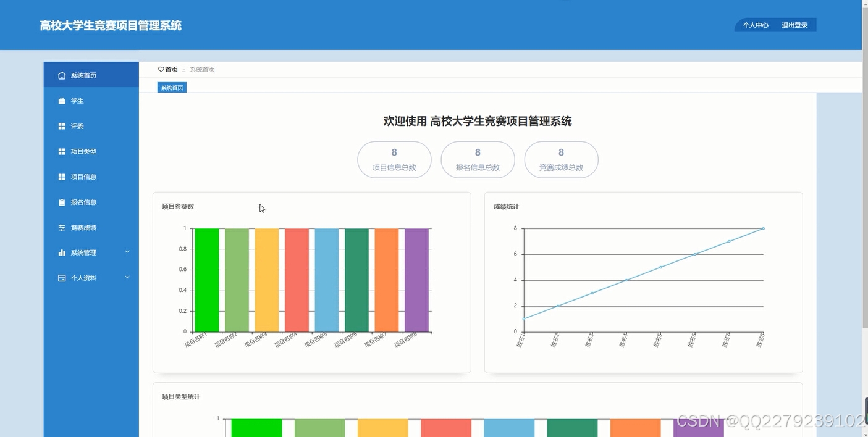
Task: Select the 报名信息 document icon
Action: click(61, 201)
